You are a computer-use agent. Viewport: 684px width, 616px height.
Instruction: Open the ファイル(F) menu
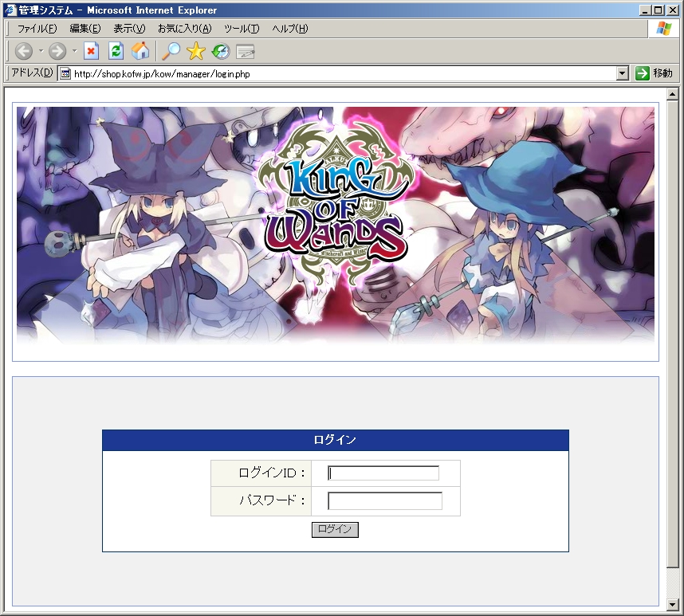pos(37,29)
